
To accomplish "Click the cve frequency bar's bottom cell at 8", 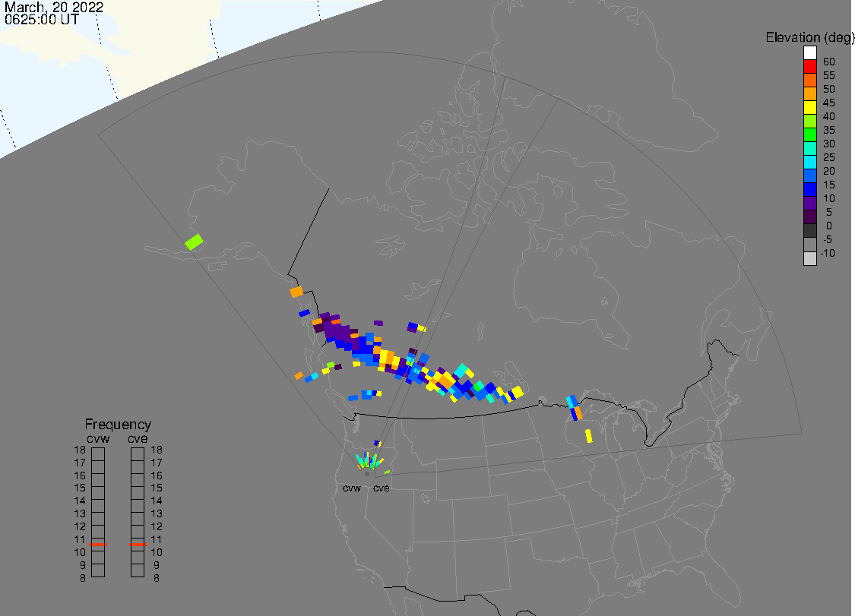I will (x=138, y=570).
